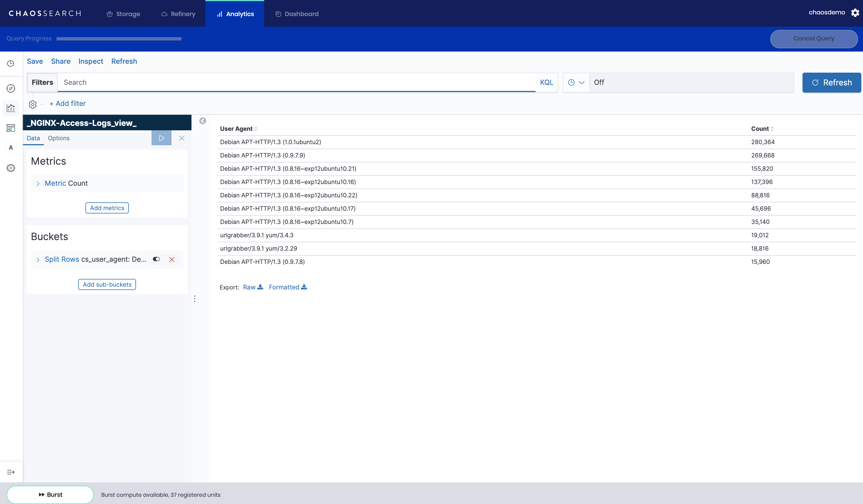Open the time picker quick menu dropdown
This screenshot has height=504, width=863.
pyautogui.click(x=576, y=82)
